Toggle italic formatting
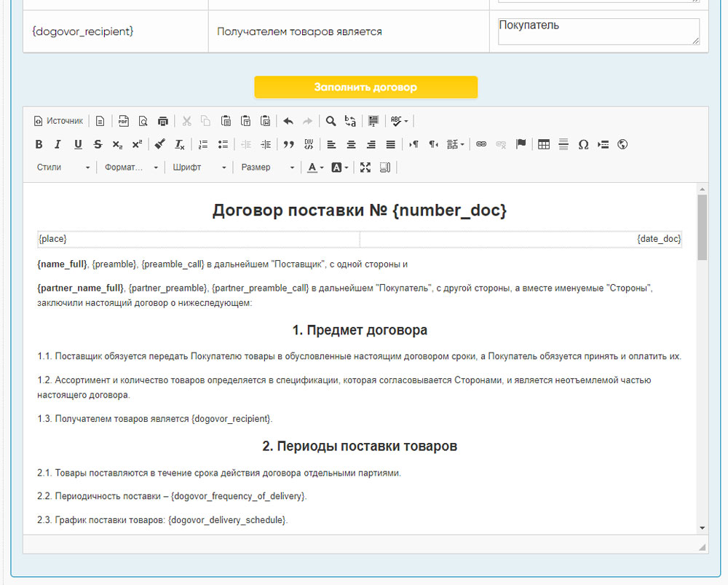 pyautogui.click(x=58, y=144)
